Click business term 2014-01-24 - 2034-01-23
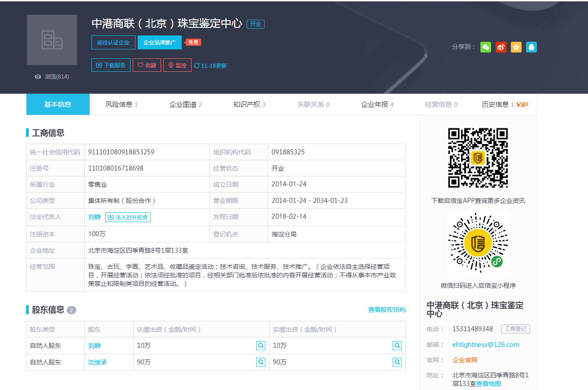This screenshot has width=588, height=390. coord(309,200)
